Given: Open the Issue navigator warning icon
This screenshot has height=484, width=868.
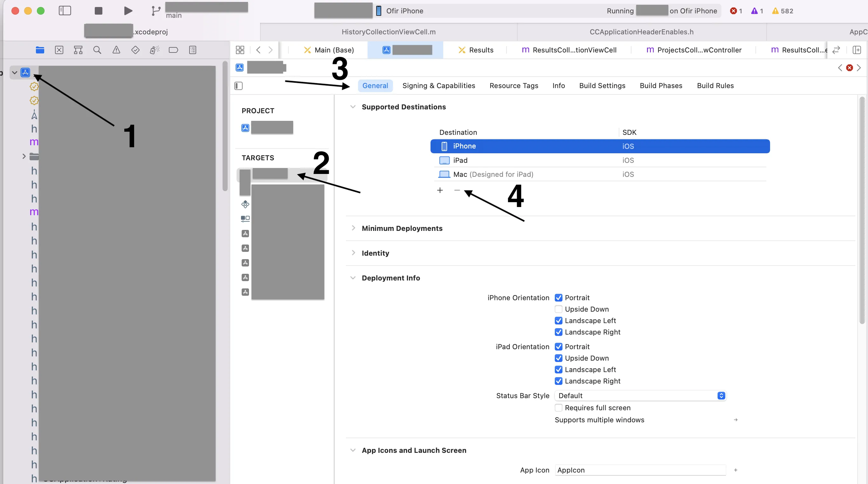Looking at the screenshot, I should (116, 50).
